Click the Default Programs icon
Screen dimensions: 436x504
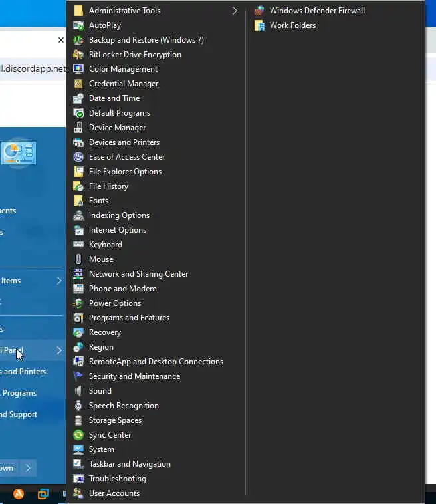pyautogui.click(x=78, y=113)
